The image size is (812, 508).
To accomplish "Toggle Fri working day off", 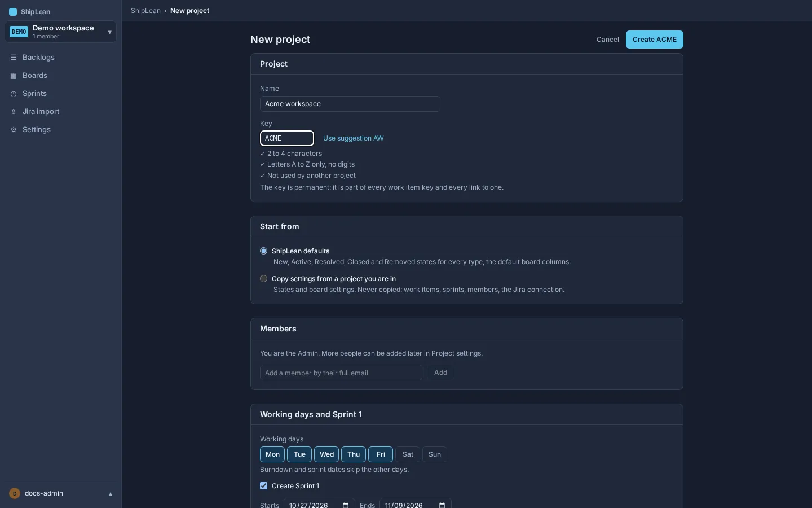I will click(381, 454).
